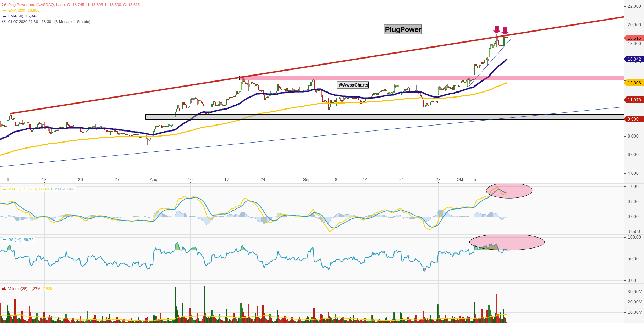Select the @AwsxCharts label box
This screenshot has width=644, height=323.
(x=353, y=85)
